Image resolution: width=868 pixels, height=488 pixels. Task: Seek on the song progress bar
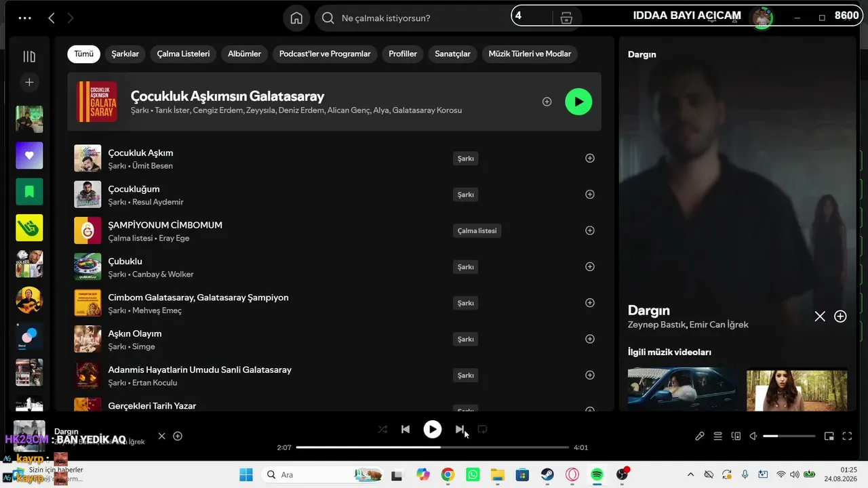point(433,447)
